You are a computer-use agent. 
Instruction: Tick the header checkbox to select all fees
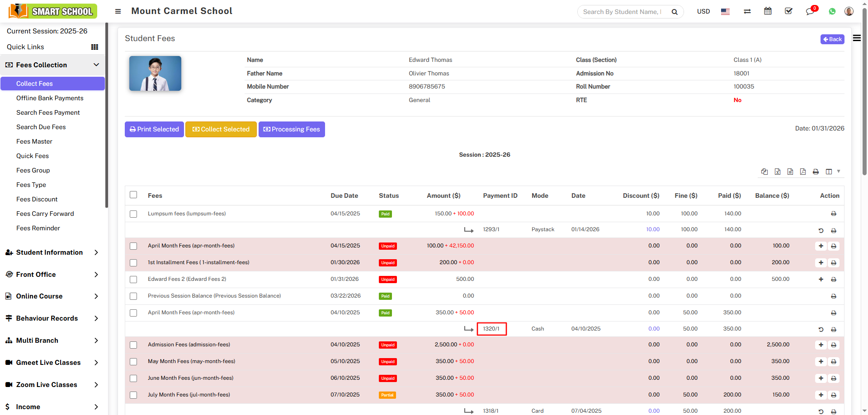coord(133,195)
